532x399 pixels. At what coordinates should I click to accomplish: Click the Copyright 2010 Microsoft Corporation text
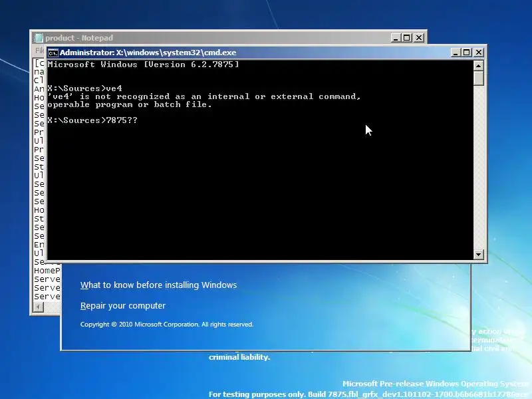coord(167,325)
